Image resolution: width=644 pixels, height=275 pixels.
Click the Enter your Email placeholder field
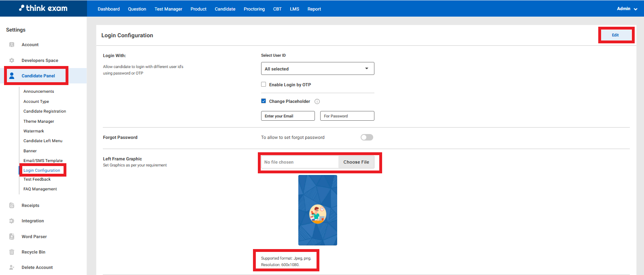288,116
